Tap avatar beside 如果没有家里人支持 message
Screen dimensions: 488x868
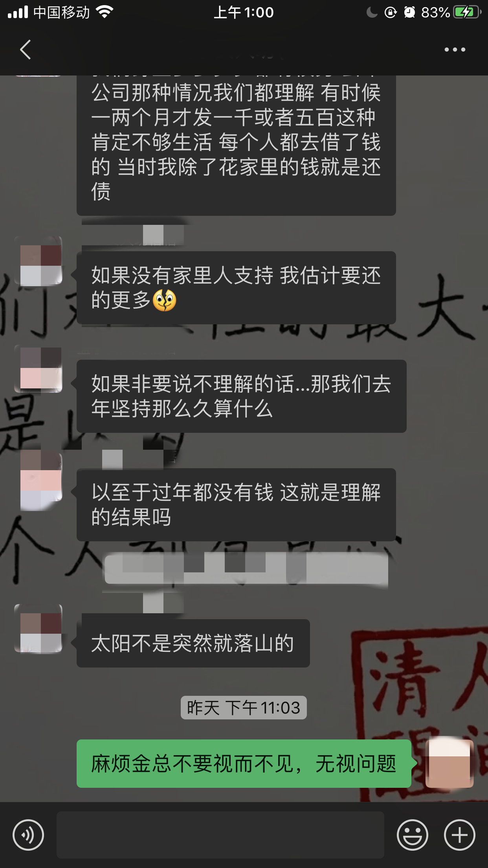(x=39, y=261)
